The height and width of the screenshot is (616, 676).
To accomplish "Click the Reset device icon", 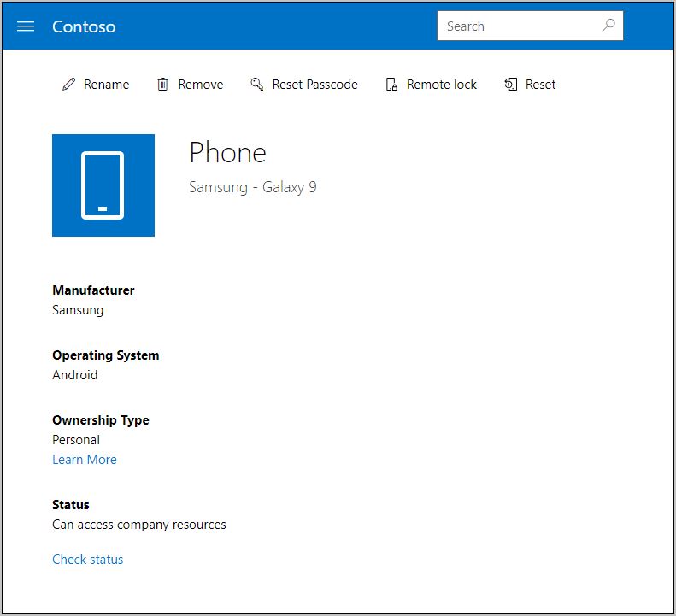I will (x=511, y=84).
